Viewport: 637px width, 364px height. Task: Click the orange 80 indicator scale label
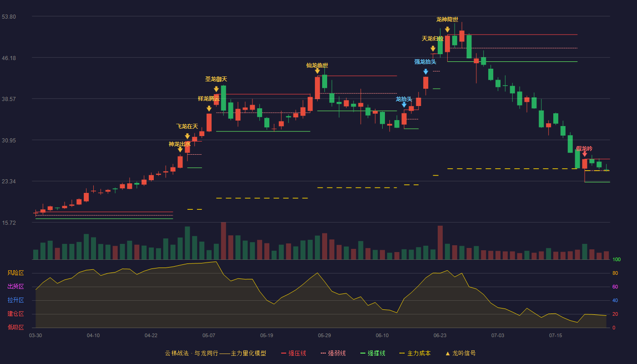coord(615,273)
